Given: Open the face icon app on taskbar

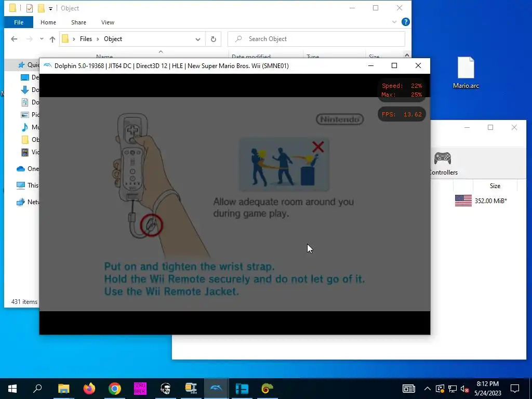Looking at the screenshot, I should [x=165, y=389].
